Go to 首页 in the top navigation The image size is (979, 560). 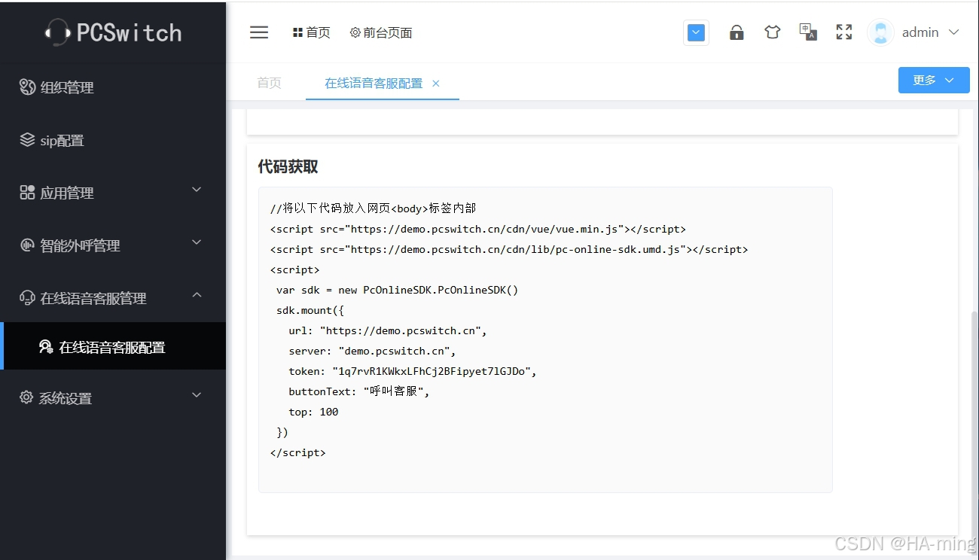pyautogui.click(x=311, y=32)
